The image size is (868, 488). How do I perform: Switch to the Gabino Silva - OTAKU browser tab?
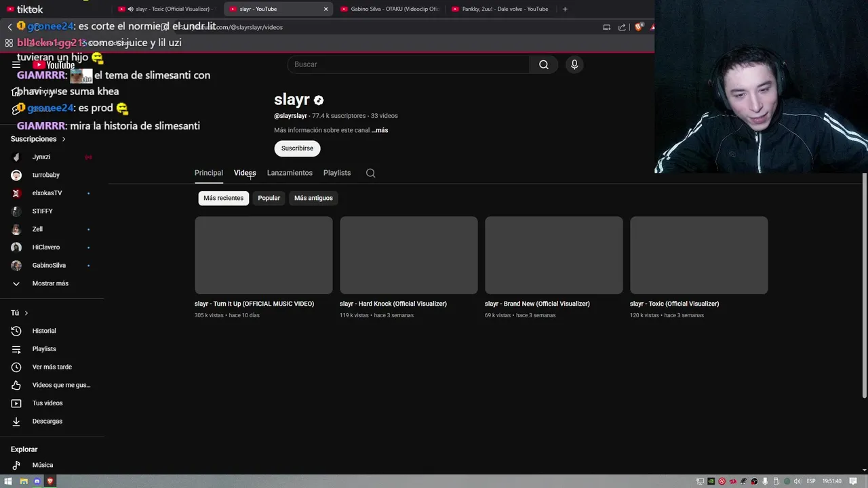click(390, 9)
